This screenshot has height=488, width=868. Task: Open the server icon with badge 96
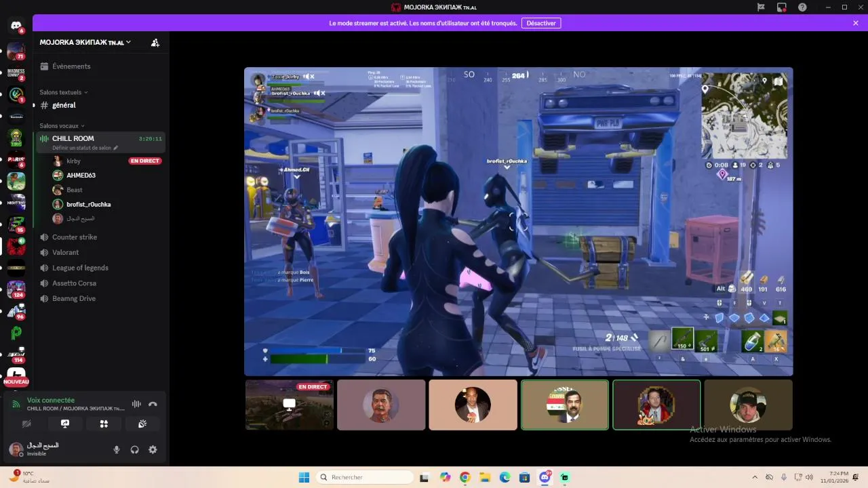[x=16, y=311]
